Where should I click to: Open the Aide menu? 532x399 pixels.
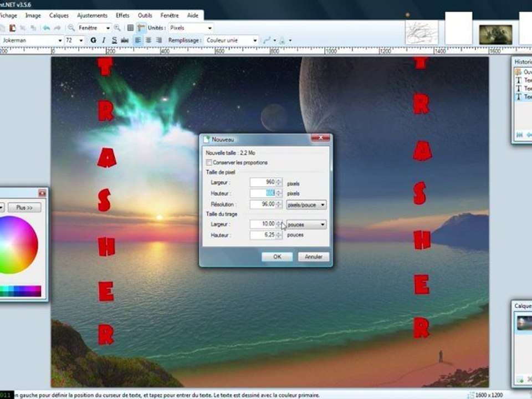[193, 16]
